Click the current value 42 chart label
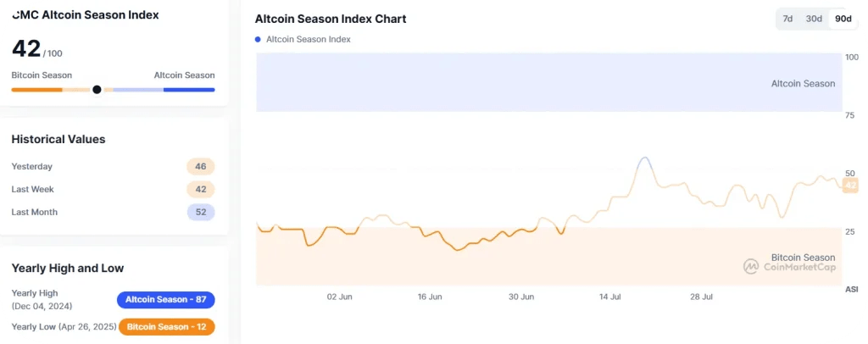The height and width of the screenshot is (344, 868). tap(850, 186)
